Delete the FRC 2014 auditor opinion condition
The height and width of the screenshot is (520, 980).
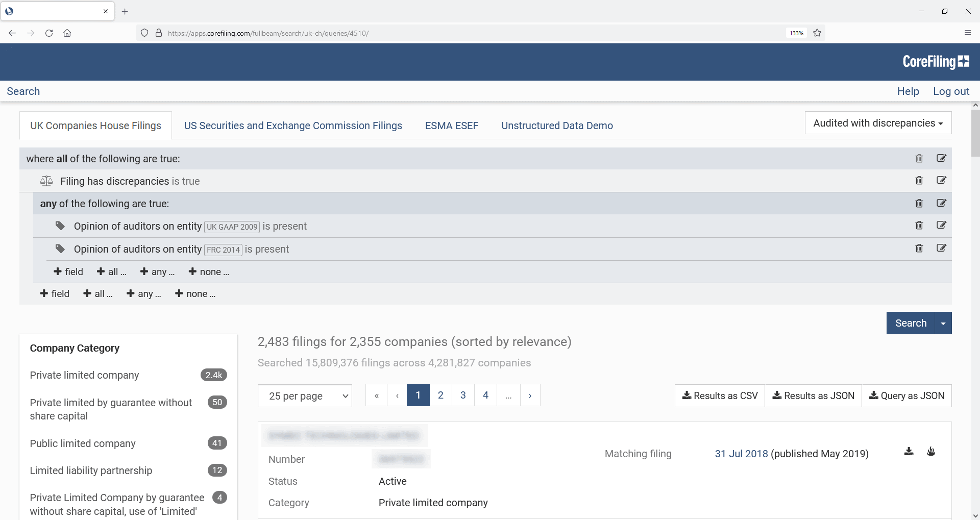click(919, 248)
